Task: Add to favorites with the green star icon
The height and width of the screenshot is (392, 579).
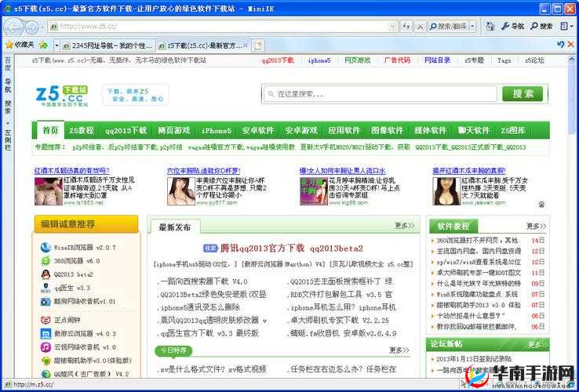Action: coord(44,45)
